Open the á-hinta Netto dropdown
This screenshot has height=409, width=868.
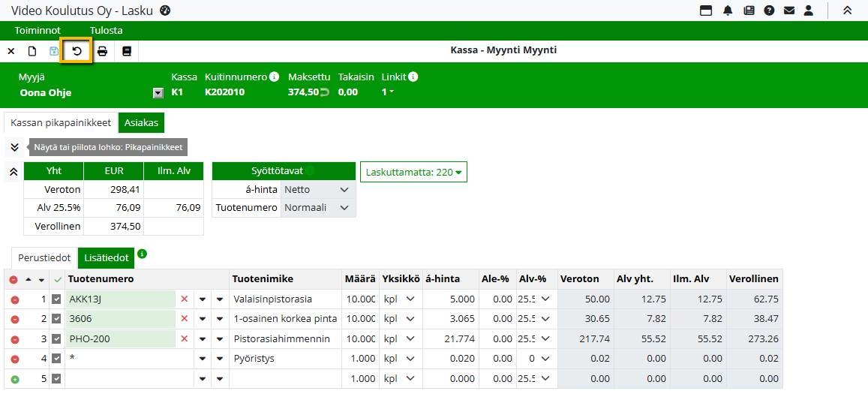point(317,190)
